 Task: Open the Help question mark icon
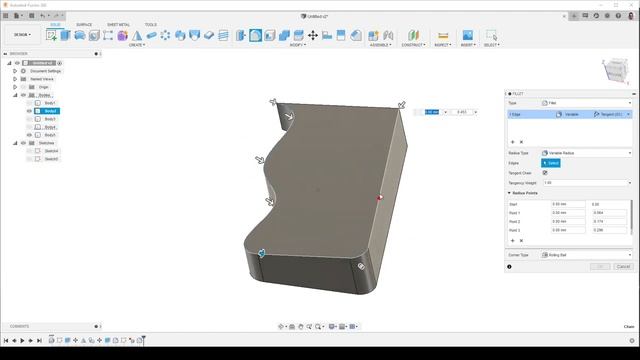coord(618,16)
